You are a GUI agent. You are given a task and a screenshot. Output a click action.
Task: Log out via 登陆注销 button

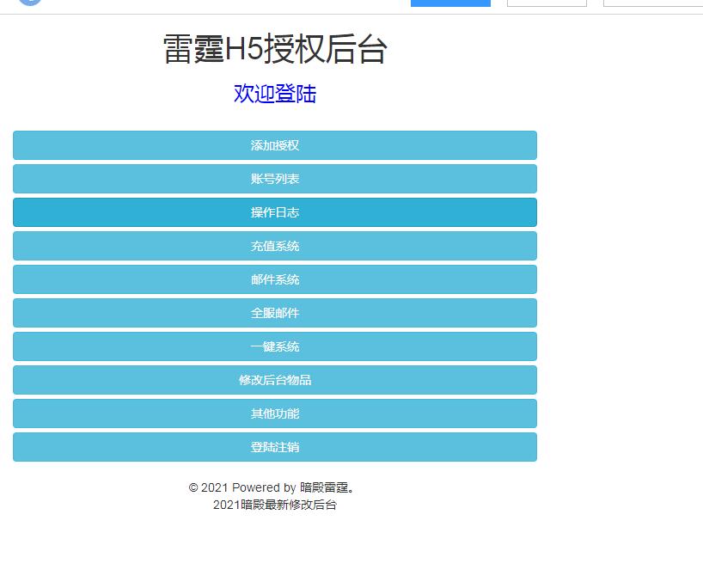pos(275,447)
